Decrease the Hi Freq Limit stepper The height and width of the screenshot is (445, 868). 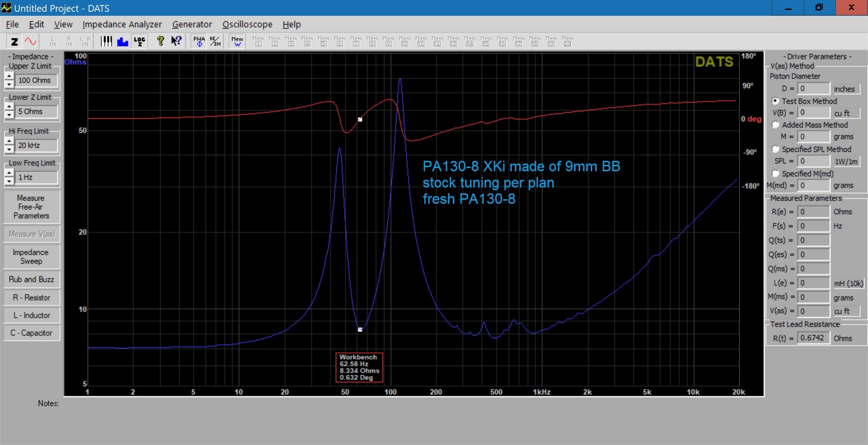9,150
